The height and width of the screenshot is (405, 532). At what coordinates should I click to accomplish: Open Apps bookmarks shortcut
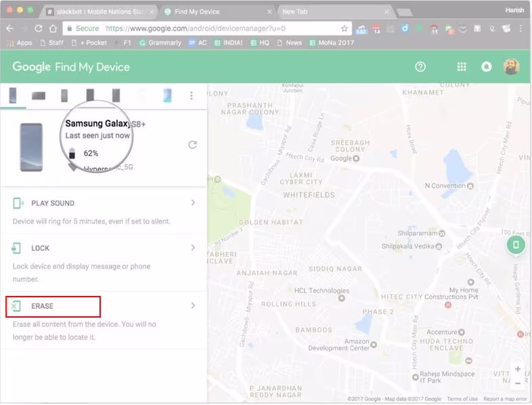(x=20, y=43)
